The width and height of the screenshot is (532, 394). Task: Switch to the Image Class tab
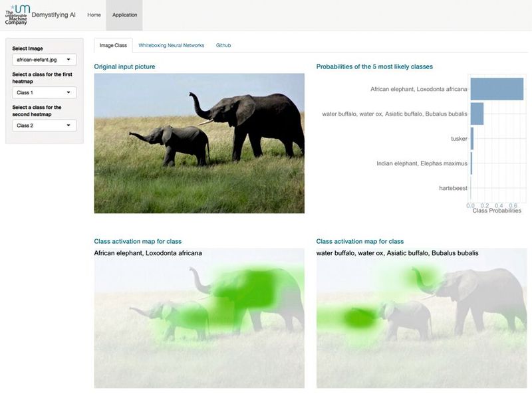(113, 45)
